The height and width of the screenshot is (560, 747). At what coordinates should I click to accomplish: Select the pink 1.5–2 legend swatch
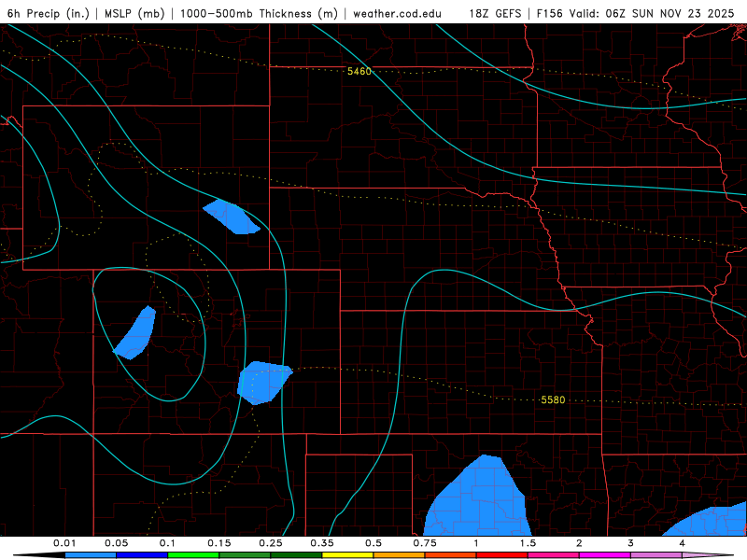click(554, 555)
